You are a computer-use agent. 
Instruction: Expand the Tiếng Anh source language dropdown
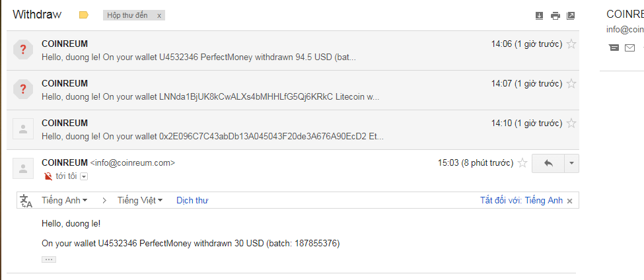pos(73,201)
